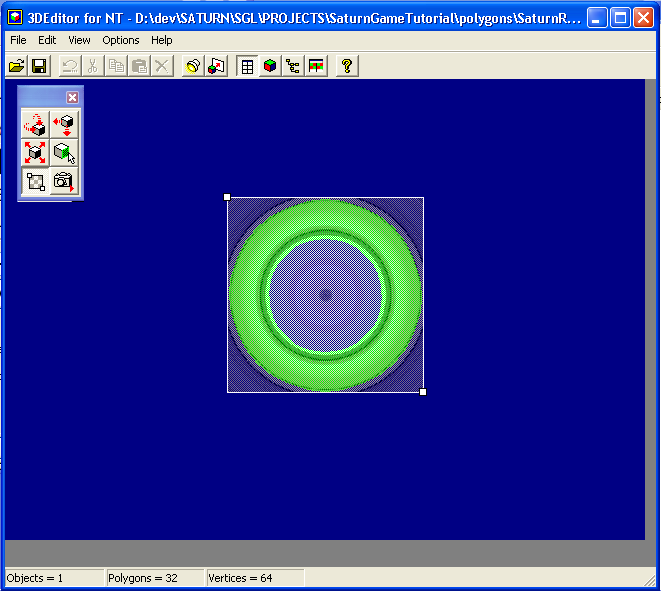Open the Edit menu
The height and width of the screenshot is (591, 661).
(x=47, y=40)
